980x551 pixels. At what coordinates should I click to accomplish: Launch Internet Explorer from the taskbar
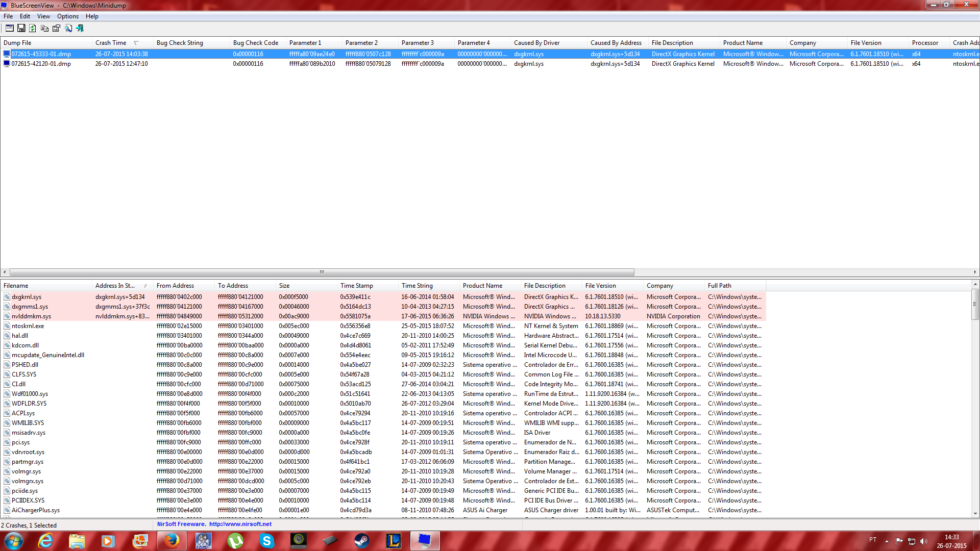click(x=45, y=541)
